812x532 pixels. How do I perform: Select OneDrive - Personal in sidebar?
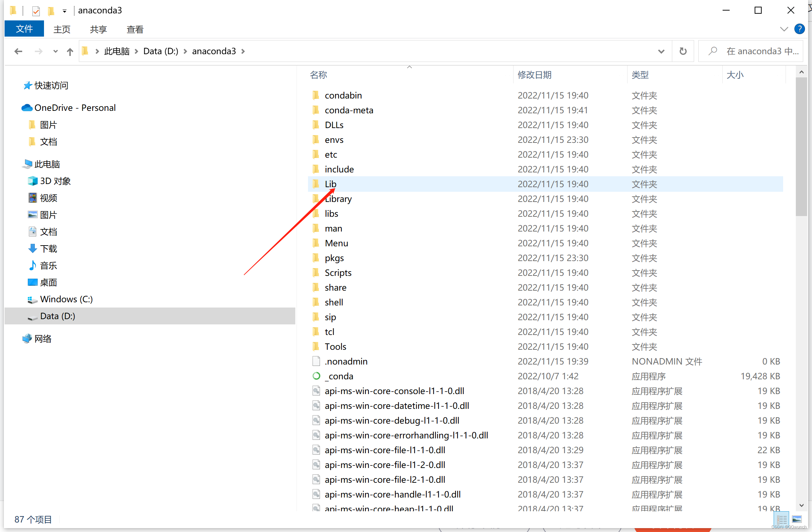point(75,108)
